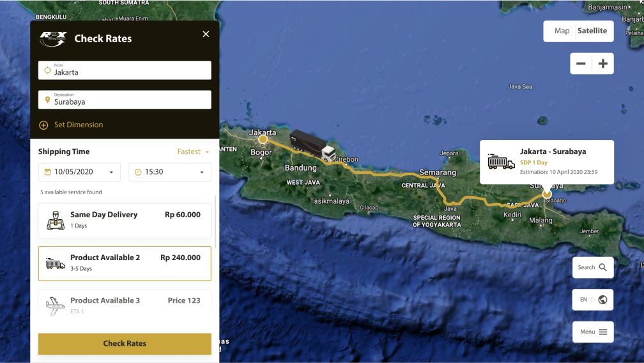Open the date dropdown showing 10/05/2020
The height and width of the screenshot is (363, 644).
click(x=79, y=172)
